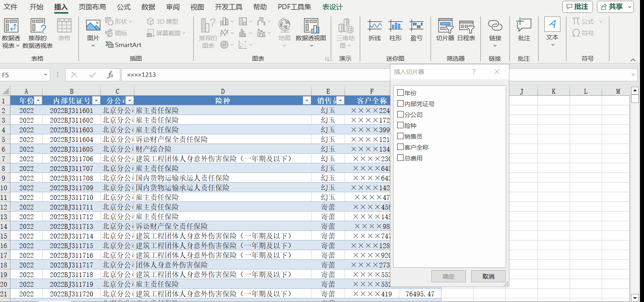Tick the 总费用 checkbox
The image size is (644, 302).
400,158
